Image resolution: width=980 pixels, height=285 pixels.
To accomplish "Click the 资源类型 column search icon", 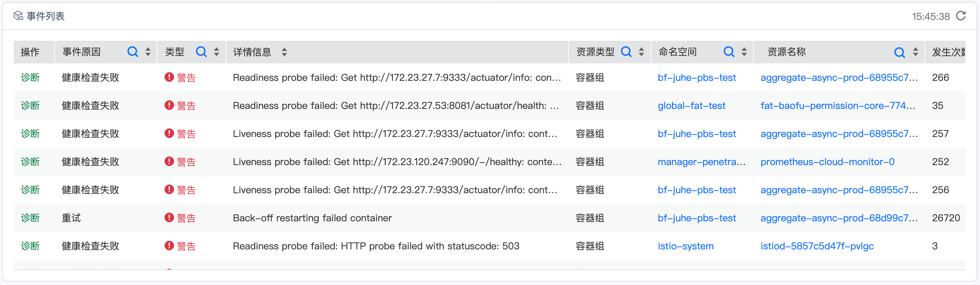I will tap(626, 52).
